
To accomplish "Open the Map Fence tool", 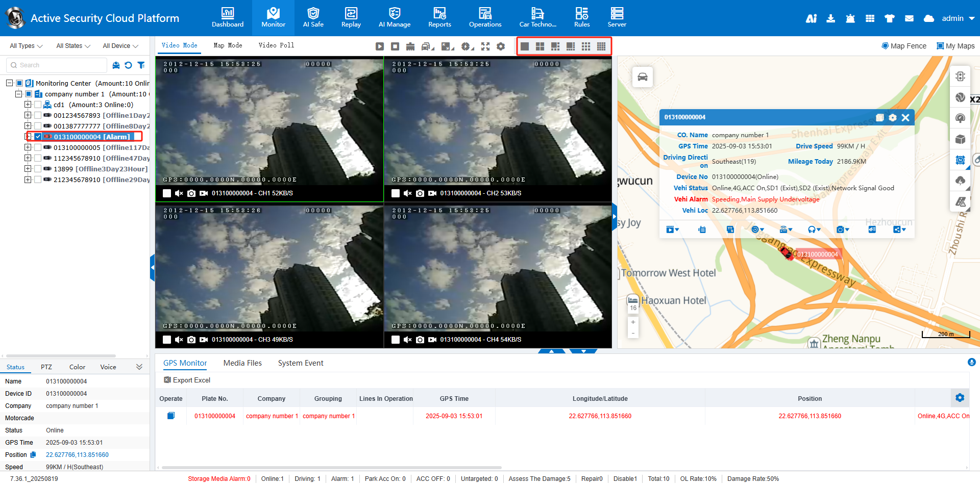I will [x=903, y=46].
